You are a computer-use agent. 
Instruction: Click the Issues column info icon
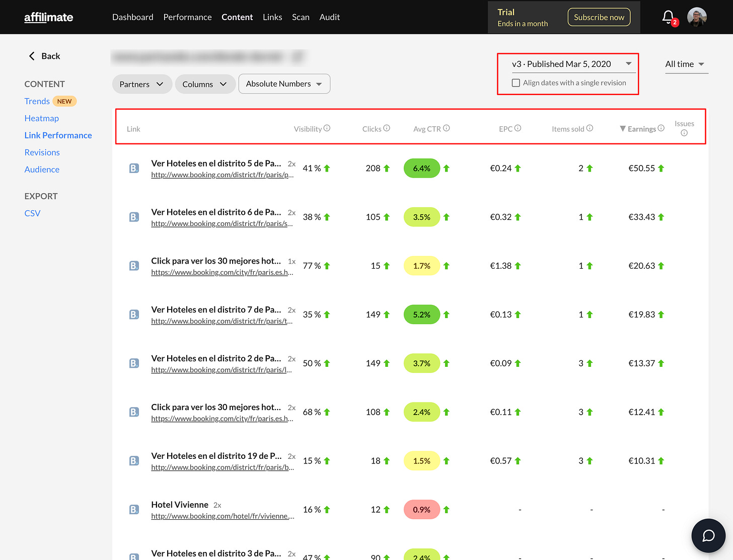coord(684,133)
